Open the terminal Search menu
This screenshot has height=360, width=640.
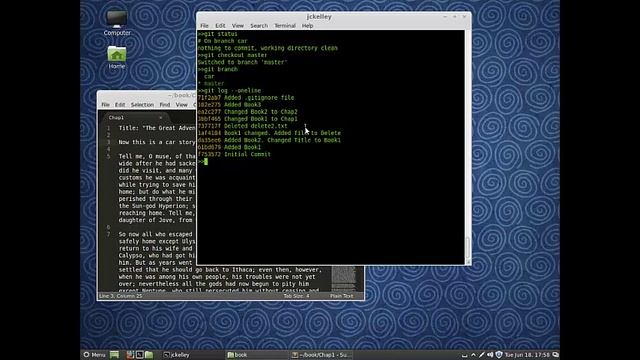point(259,25)
